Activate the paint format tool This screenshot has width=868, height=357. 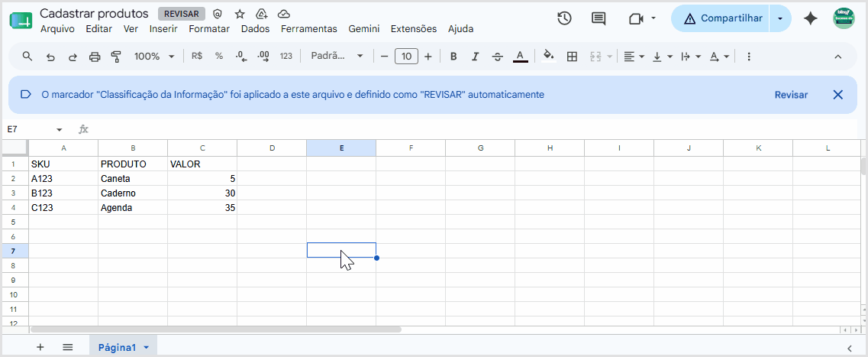pyautogui.click(x=116, y=57)
